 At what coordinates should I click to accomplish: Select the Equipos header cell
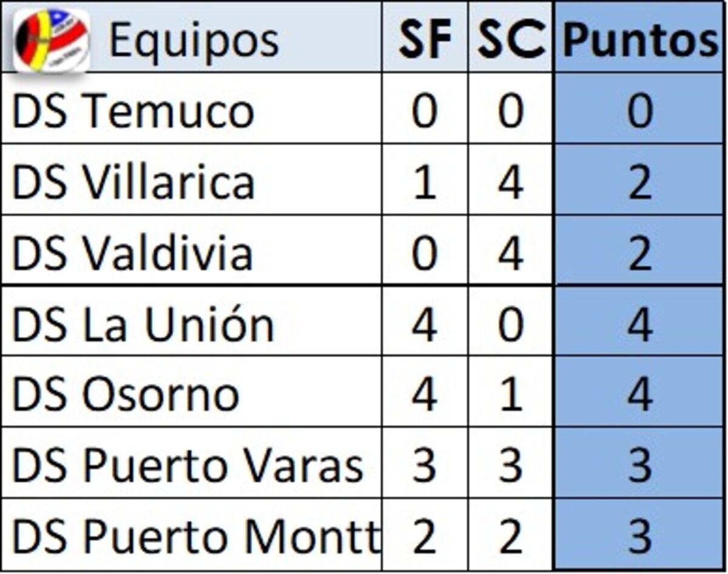click(x=192, y=36)
